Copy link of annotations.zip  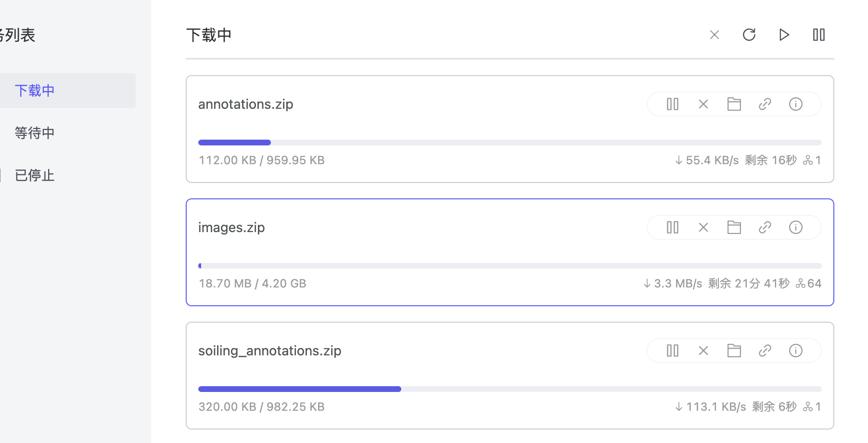[x=765, y=104]
